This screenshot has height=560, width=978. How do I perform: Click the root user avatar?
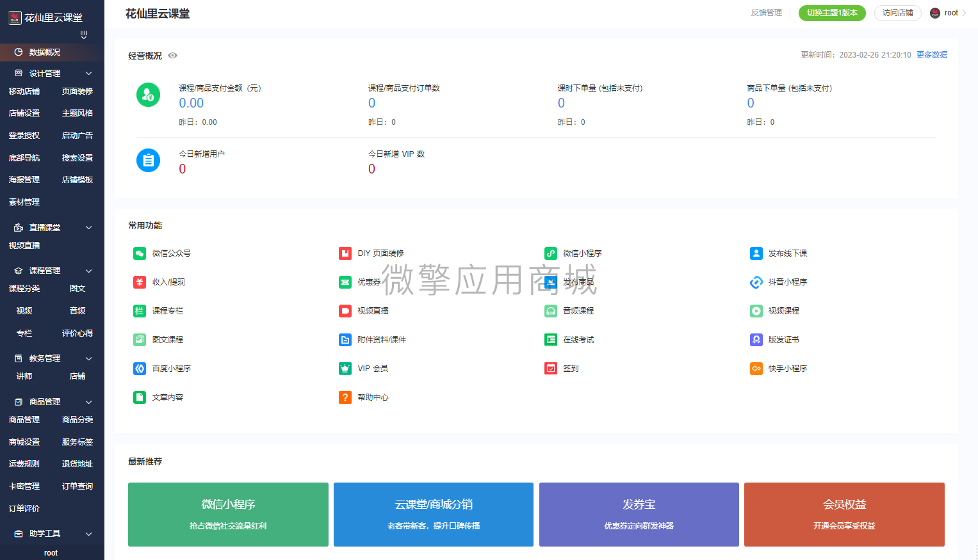[x=935, y=13]
